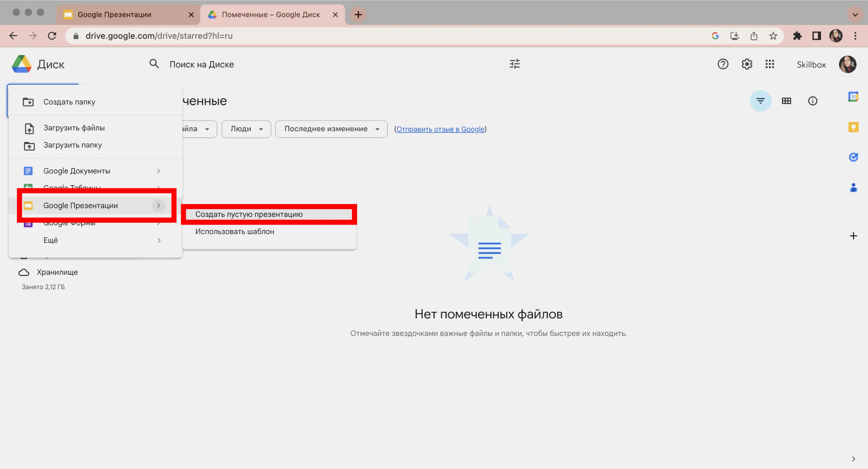868x469 pixels.
Task: Open Contacts side panel icon
Action: coord(853,187)
